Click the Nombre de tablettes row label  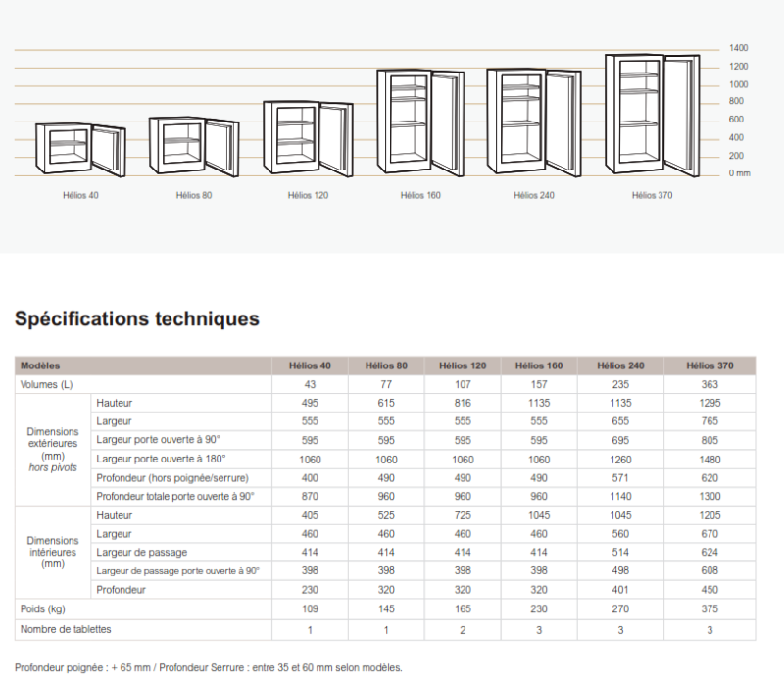point(66,628)
